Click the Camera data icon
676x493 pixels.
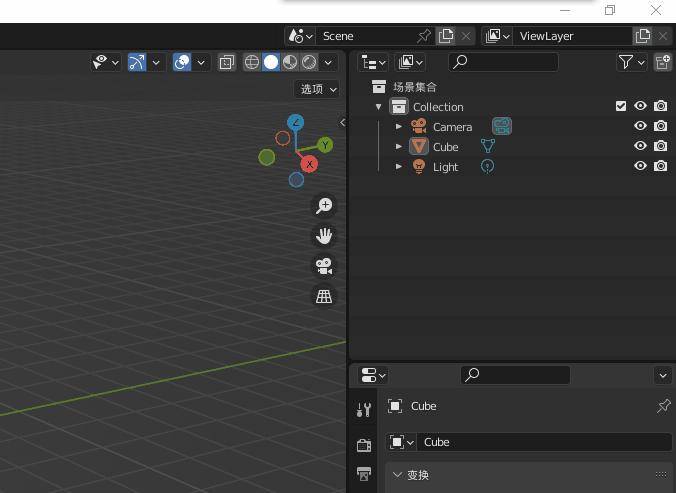502,126
